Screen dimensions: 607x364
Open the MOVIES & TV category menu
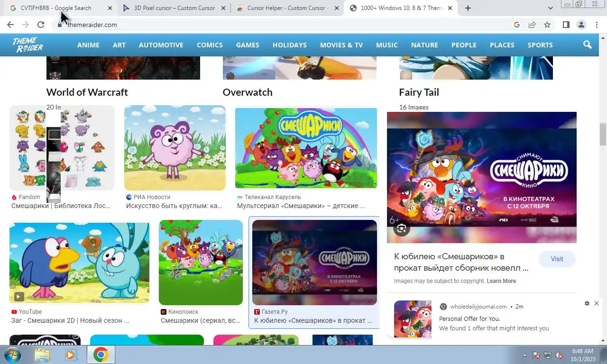coord(341,45)
